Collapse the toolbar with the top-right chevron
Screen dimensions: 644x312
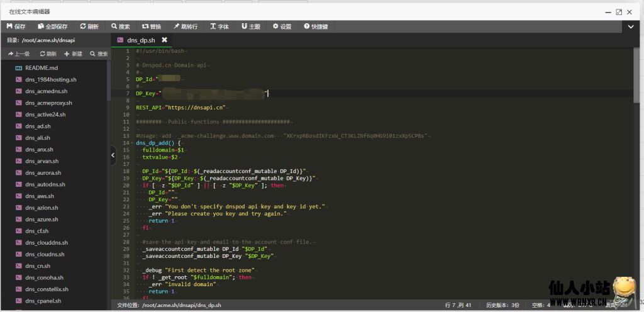(x=631, y=26)
